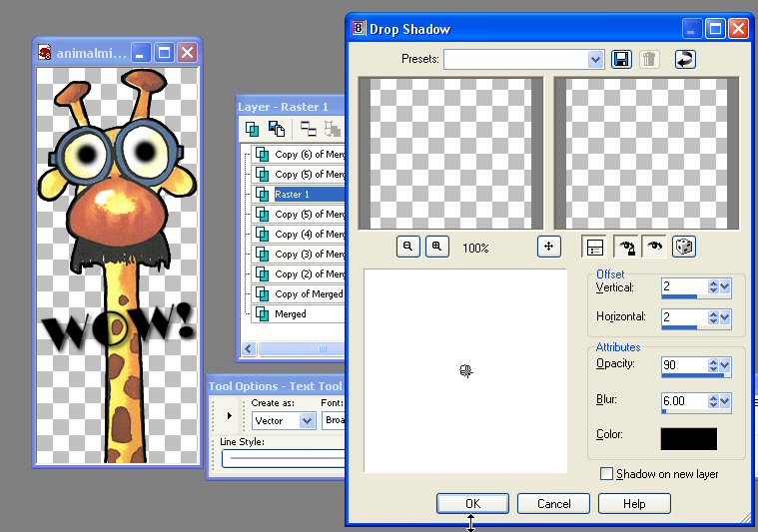Screen dimensions: 758x532
Task: Open the Opacity slider dropdown arrow
Action: (725, 365)
